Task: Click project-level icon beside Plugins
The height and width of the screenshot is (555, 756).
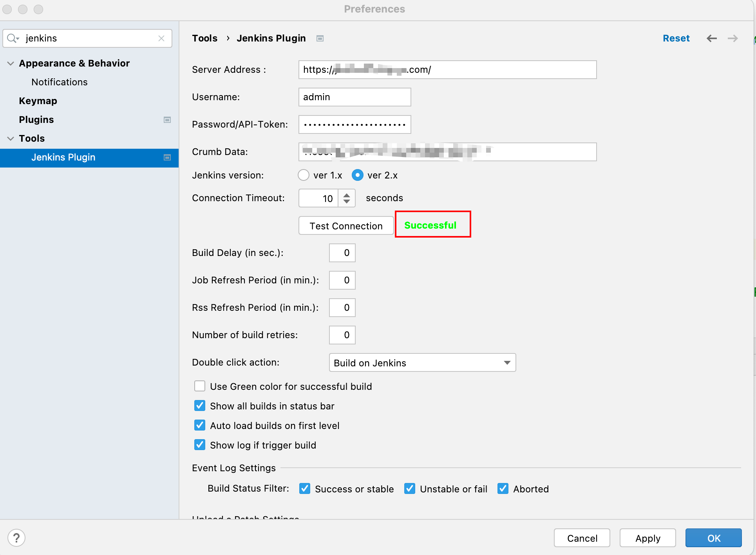Action: 167,120
